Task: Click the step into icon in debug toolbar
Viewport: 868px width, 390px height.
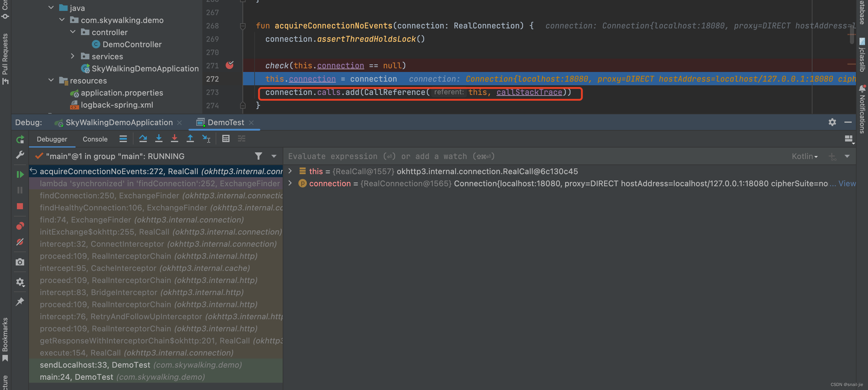Action: click(x=158, y=138)
